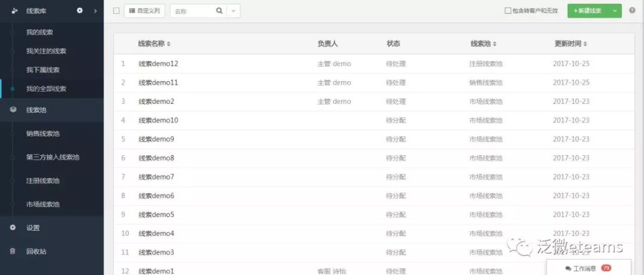Toggle 包含转客户和无效 checkbox

[x=507, y=11]
